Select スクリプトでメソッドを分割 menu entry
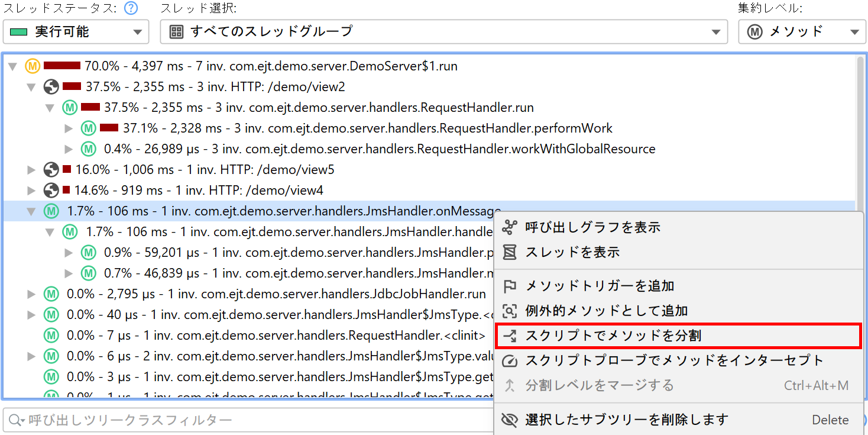868x435 pixels. pyautogui.click(x=613, y=336)
